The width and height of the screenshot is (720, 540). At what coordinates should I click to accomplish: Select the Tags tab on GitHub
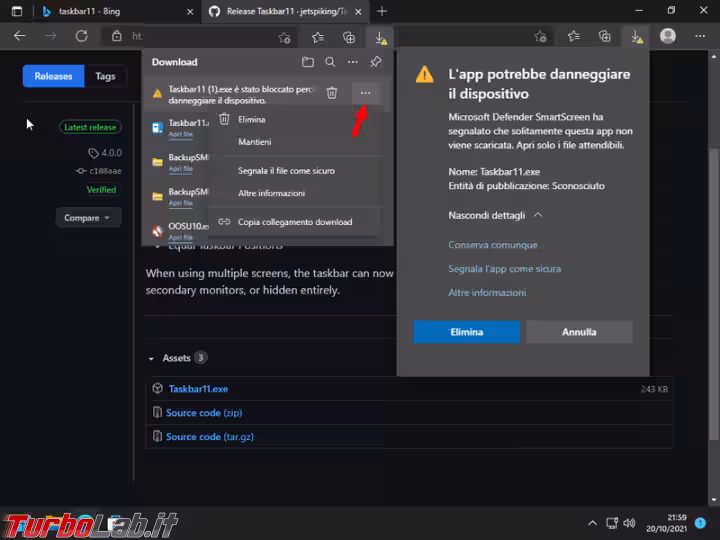pos(105,76)
